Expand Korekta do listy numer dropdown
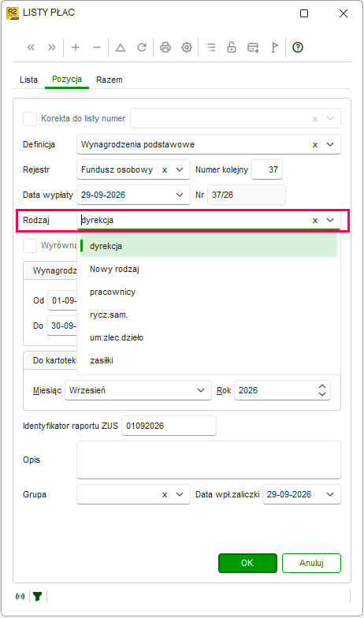The height and width of the screenshot is (618, 364). tap(330, 118)
